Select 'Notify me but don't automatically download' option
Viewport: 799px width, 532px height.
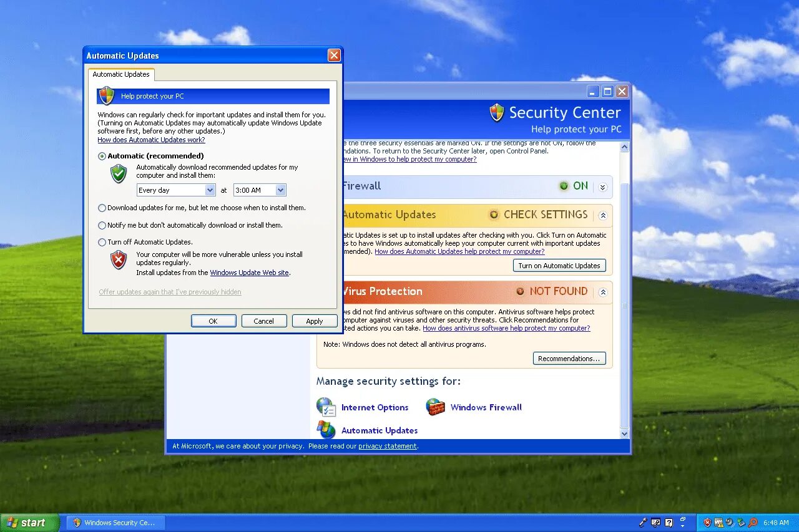[102, 226]
